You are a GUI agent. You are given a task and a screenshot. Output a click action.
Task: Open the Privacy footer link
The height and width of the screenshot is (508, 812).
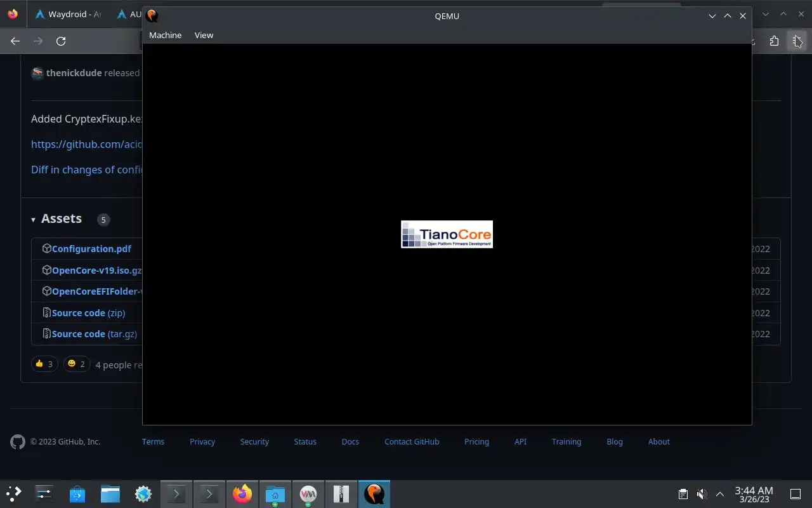pos(202,442)
